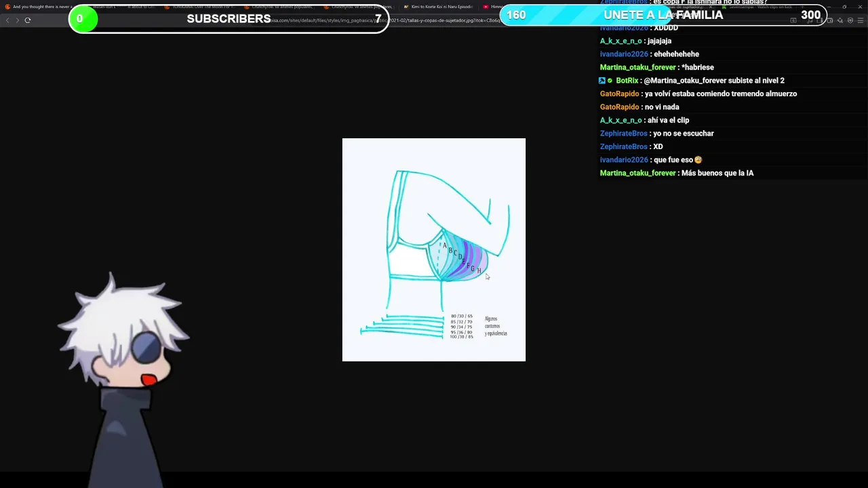Click 'ya volví estaba comiendo tremendo almuerzo' text
Viewport: 868px width, 488px height.
click(x=721, y=94)
